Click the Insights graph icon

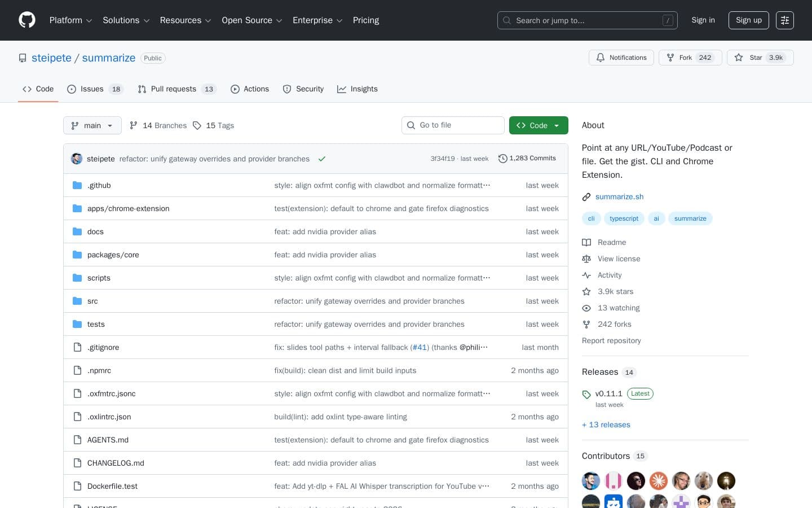pos(342,89)
